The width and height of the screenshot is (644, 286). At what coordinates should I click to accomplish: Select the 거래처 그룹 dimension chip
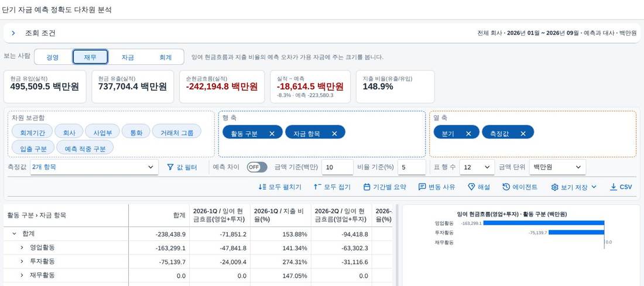(x=177, y=133)
